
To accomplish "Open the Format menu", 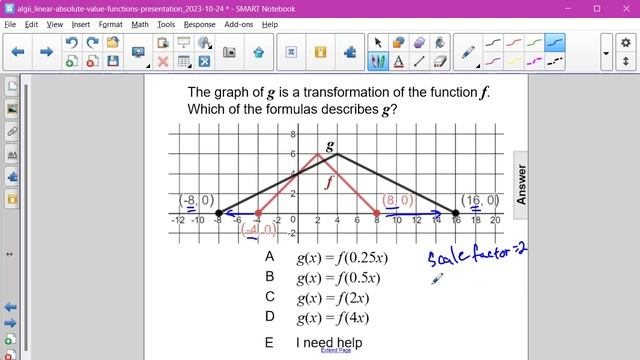I will point(110,24).
